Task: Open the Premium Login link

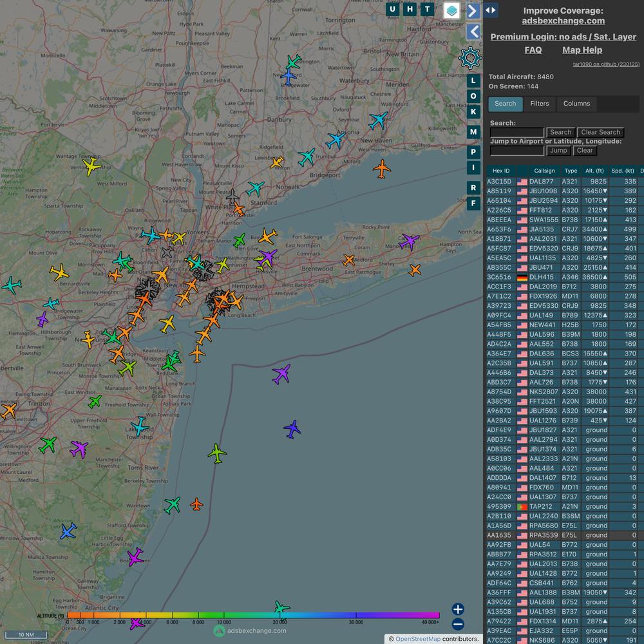Action: click(x=563, y=37)
